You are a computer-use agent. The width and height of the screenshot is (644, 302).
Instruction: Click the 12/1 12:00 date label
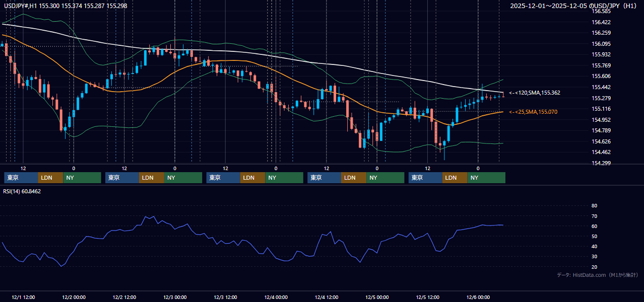pyautogui.click(x=23, y=297)
